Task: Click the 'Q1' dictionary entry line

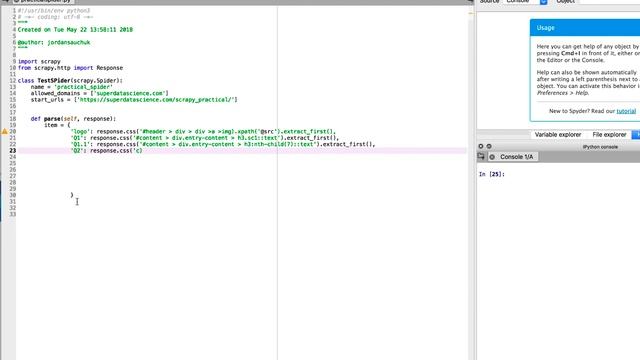Action: [x=205, y=138]
